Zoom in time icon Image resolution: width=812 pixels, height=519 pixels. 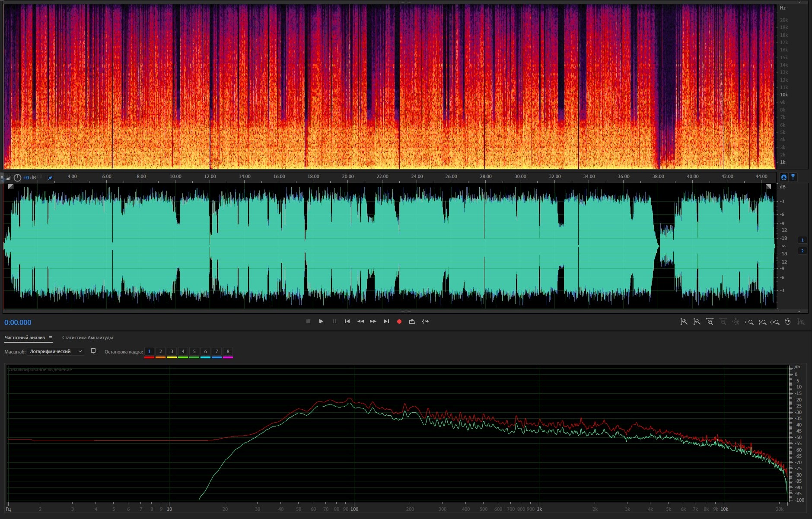tap(710, 322)
